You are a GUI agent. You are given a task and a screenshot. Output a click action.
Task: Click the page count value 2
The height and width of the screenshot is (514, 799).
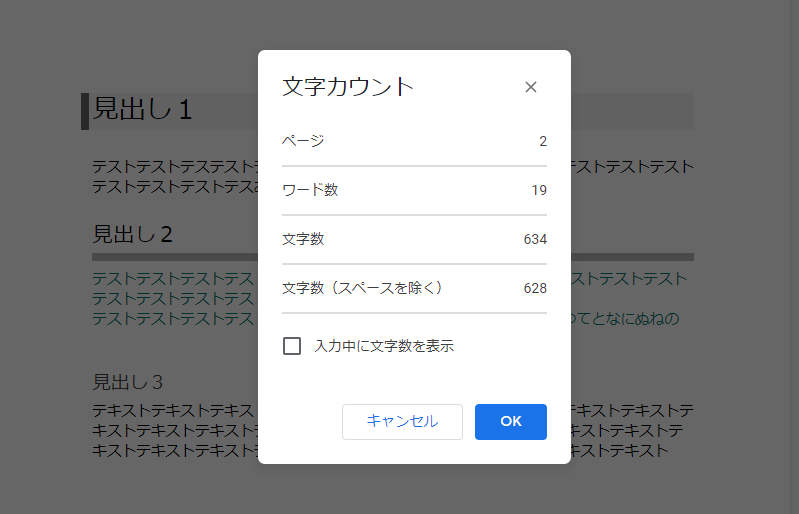[543, 141]
